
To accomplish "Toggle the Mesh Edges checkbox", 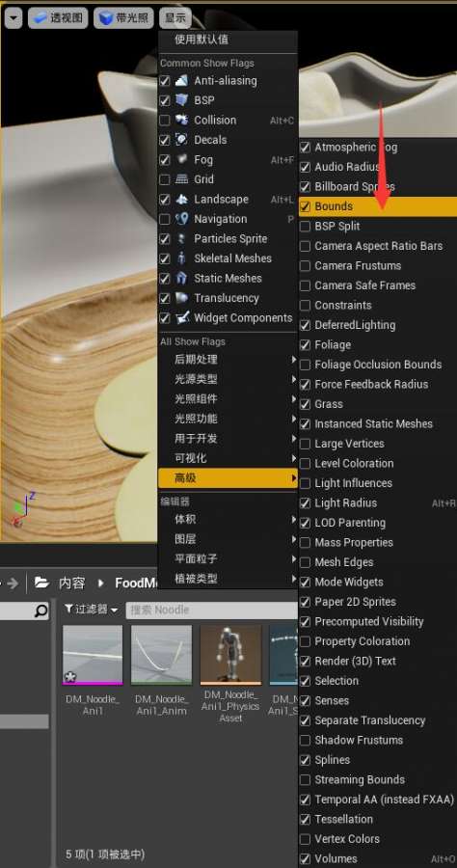I will (305, 562).
